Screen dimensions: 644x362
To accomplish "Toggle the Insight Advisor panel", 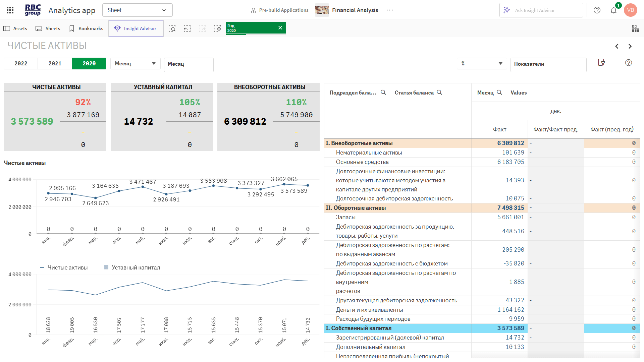I will click(x=136, y=28).
